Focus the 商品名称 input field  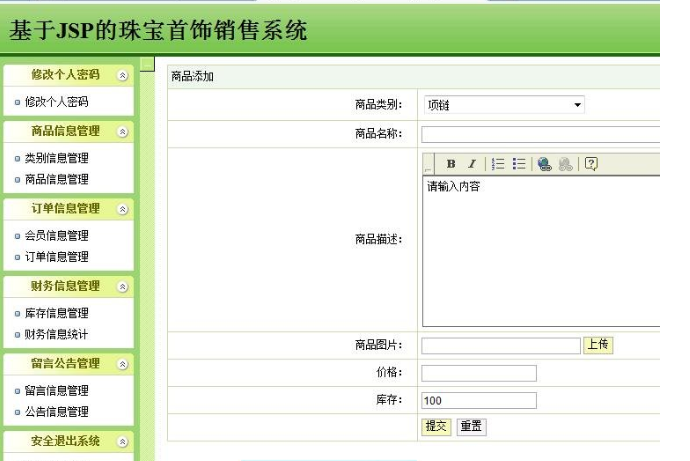[540, 134]
